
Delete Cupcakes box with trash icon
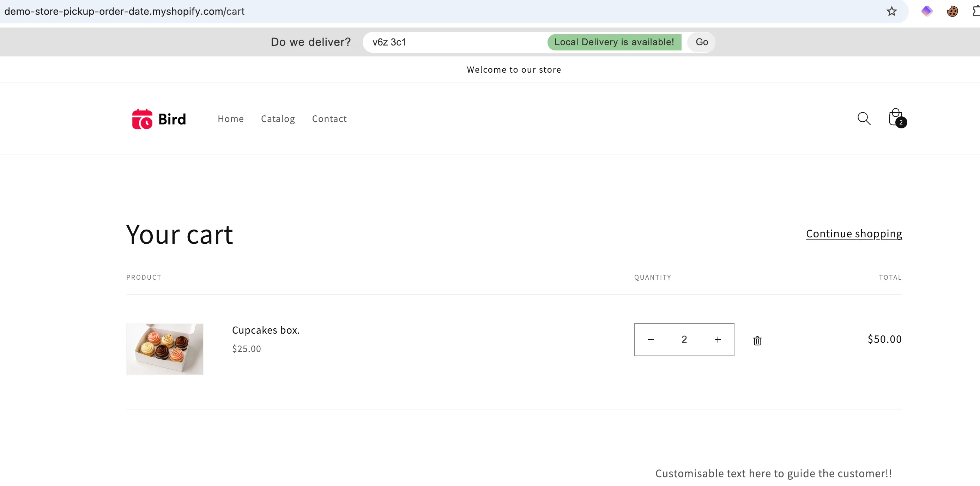click(757, 340)
